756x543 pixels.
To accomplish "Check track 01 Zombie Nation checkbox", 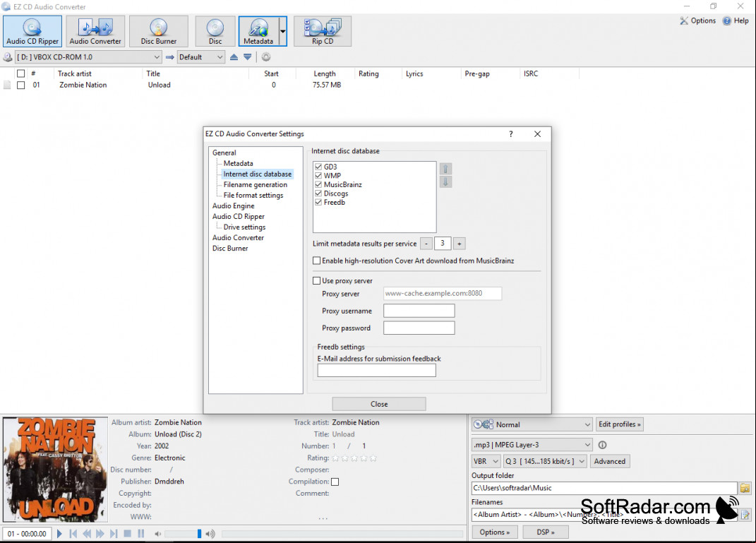I will tap(20, 85).
